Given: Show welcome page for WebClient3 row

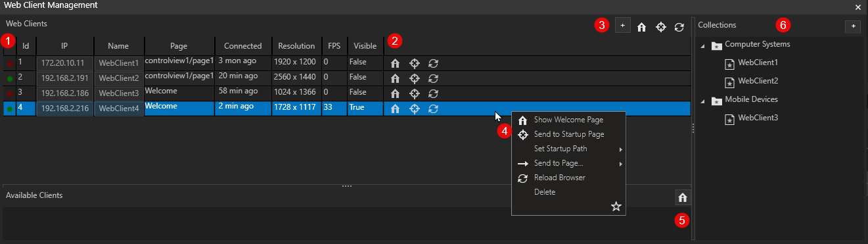Looking at the screenshot, I should click(x=395, y=93).
